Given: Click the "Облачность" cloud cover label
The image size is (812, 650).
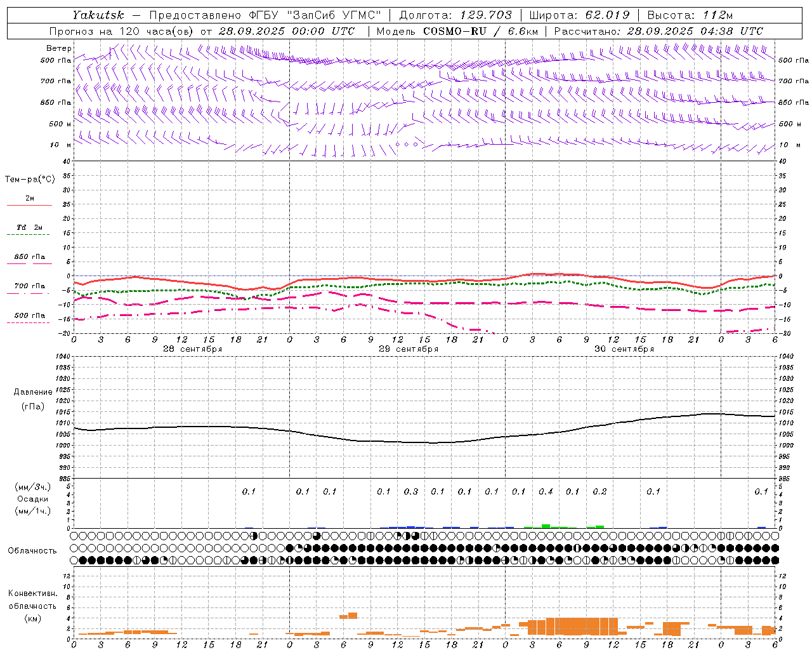Looking at the screenshot, I should 32,551.
